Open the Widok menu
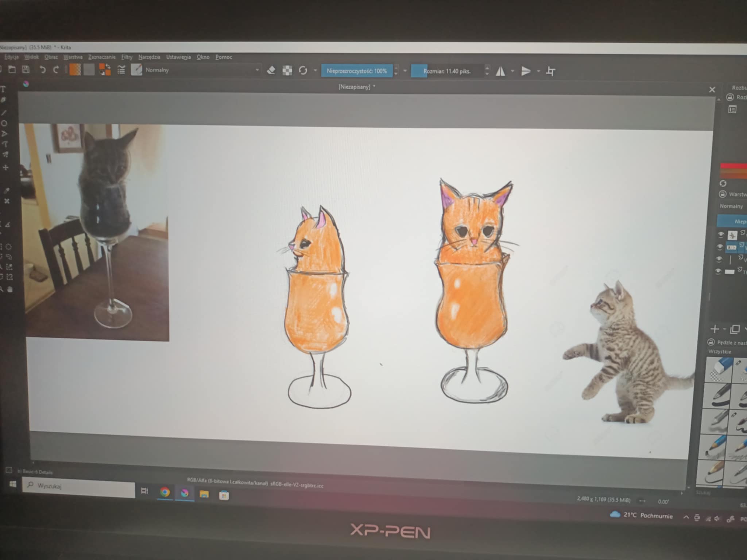Image resolution: width=747 pixels, height=560 pixels. click(31, 57)
